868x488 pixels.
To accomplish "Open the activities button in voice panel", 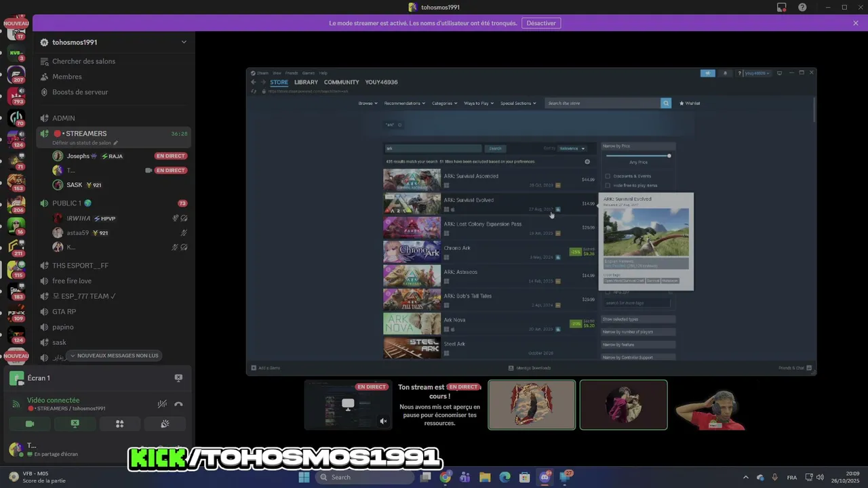I will pos(119,424).
